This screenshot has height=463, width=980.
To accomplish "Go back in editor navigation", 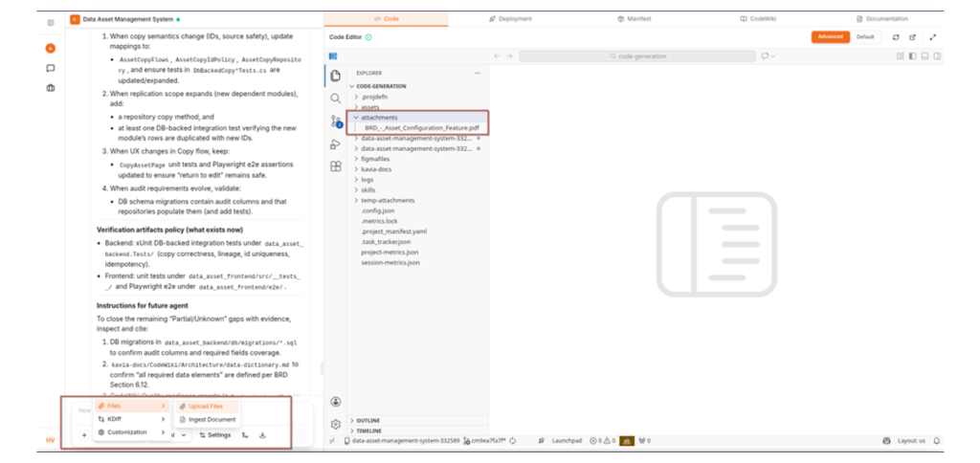I will coord(497,56).
